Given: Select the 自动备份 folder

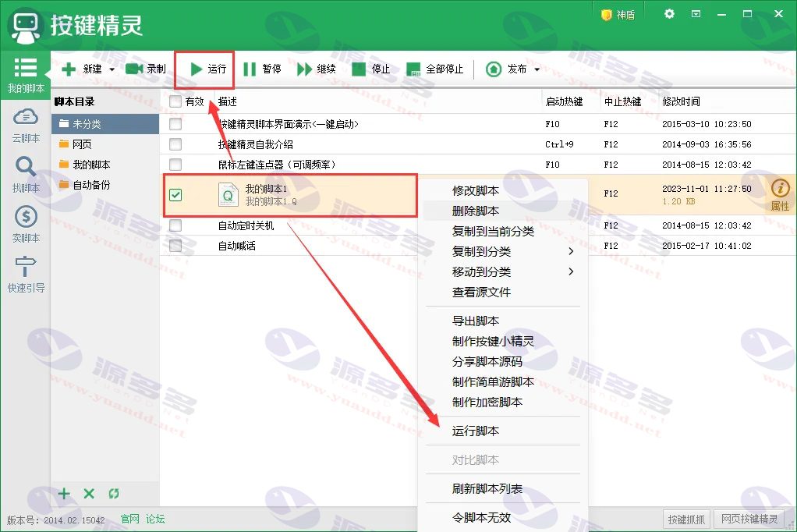Looking at the screenshot, I should pyautogui.click(x=105, y=185).
